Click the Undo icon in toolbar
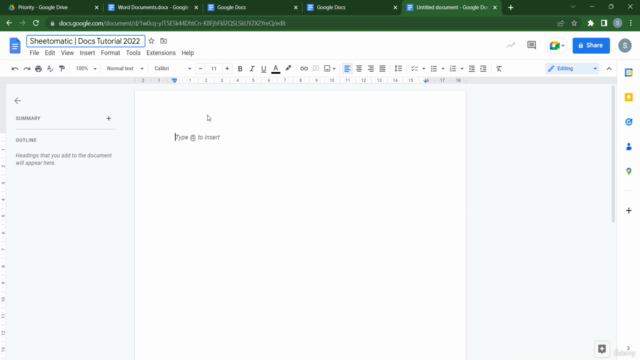The height and width of the screenshot is (360, 640). click(x=15, y=69)
